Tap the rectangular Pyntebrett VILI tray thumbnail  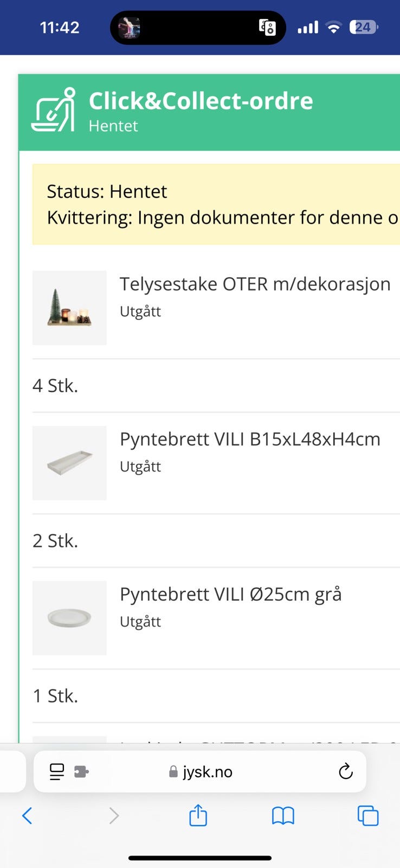pyautogui.click(x=69, y=463)
